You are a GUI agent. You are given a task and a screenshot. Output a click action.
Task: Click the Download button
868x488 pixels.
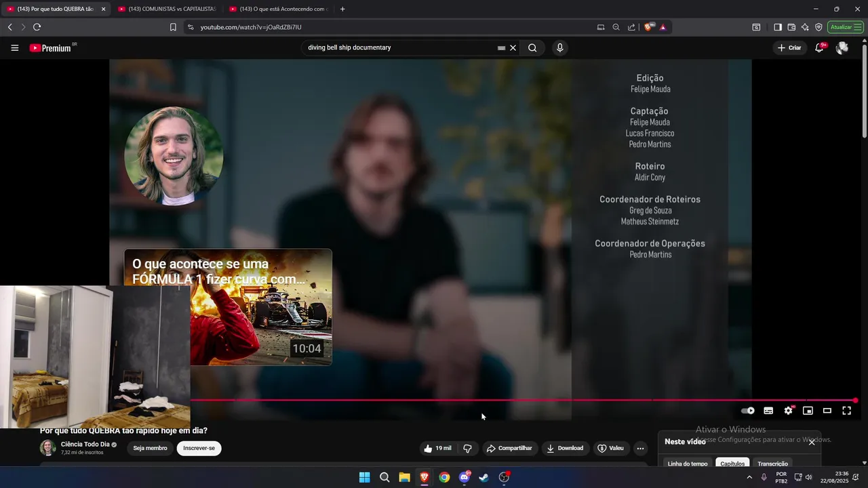click(565, 448)
